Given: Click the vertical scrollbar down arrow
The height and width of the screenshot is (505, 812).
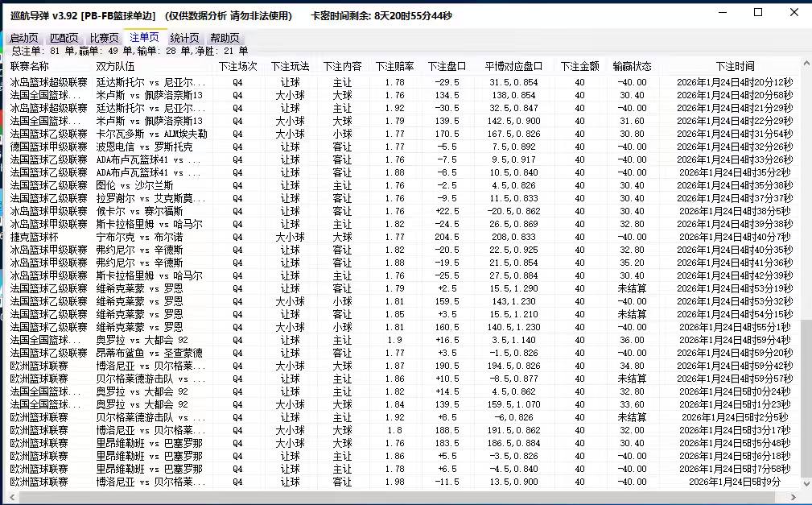Looking at the screenshot, I should coord(806,483).
